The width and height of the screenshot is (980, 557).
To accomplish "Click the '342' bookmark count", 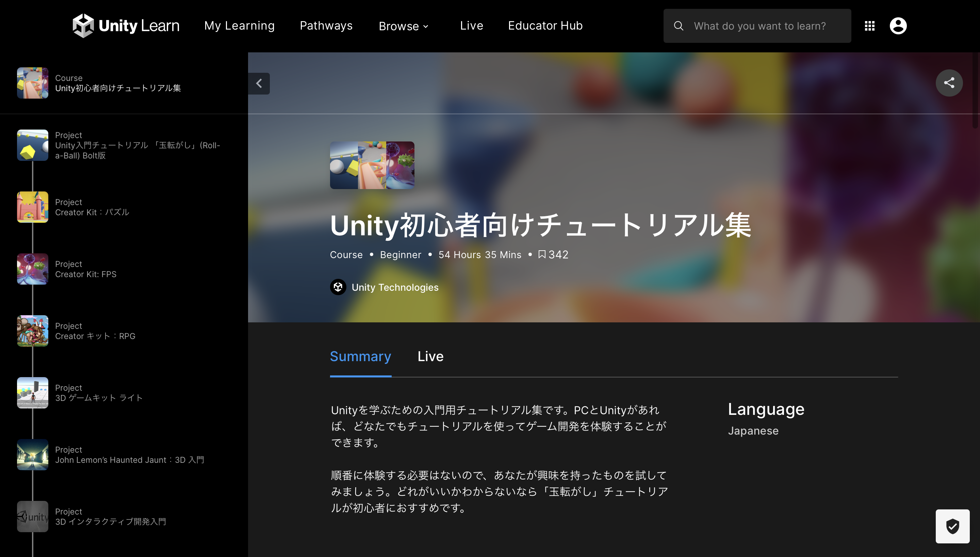I will pyautogui.click(x=558, y=255).
